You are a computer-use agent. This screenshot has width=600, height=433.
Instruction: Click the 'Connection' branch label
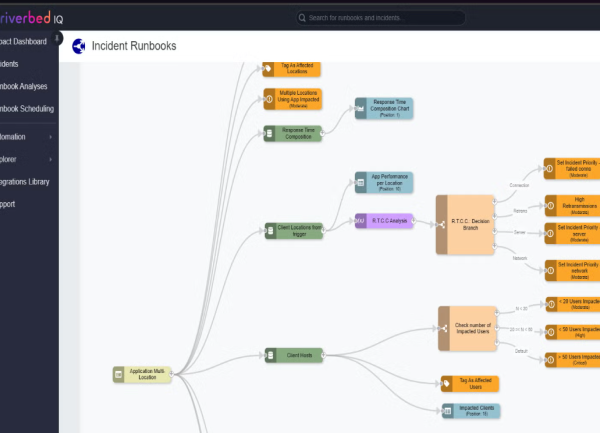coord(519,185)
